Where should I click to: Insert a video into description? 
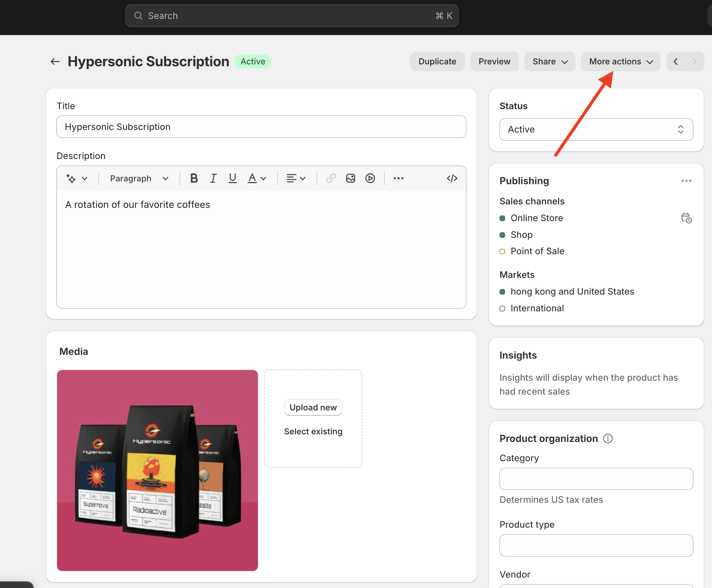[370, 178]
